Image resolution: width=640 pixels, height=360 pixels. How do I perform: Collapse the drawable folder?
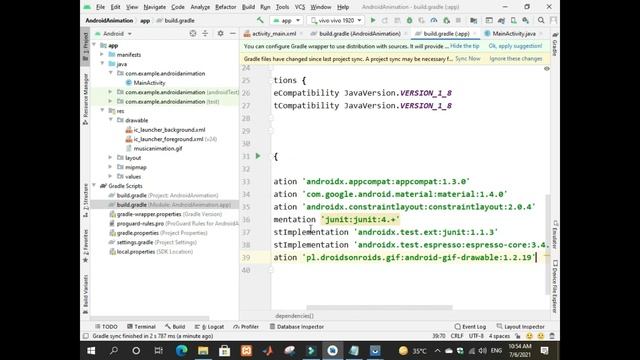point(110,120)
